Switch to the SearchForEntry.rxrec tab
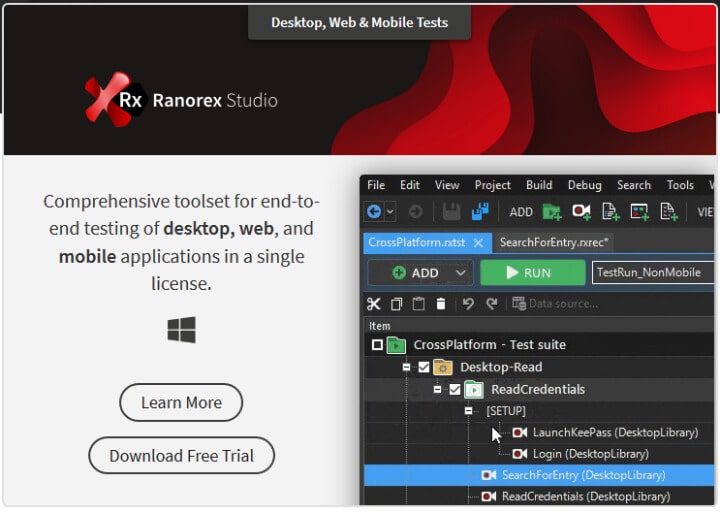Screen dimensions: 720x513 click(x=554, y=242)
